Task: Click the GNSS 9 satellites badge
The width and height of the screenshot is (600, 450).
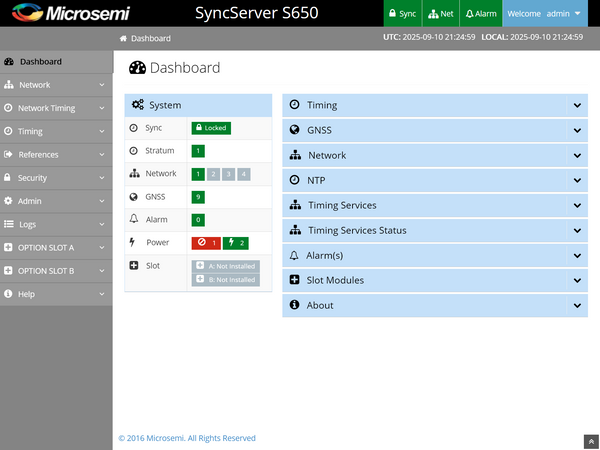Action: (198, 197)
